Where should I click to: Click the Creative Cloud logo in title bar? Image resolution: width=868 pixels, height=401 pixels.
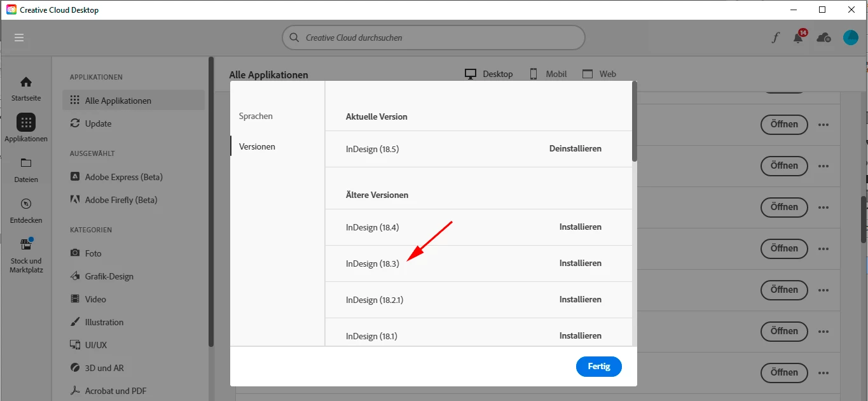click(x=11, y=10)
